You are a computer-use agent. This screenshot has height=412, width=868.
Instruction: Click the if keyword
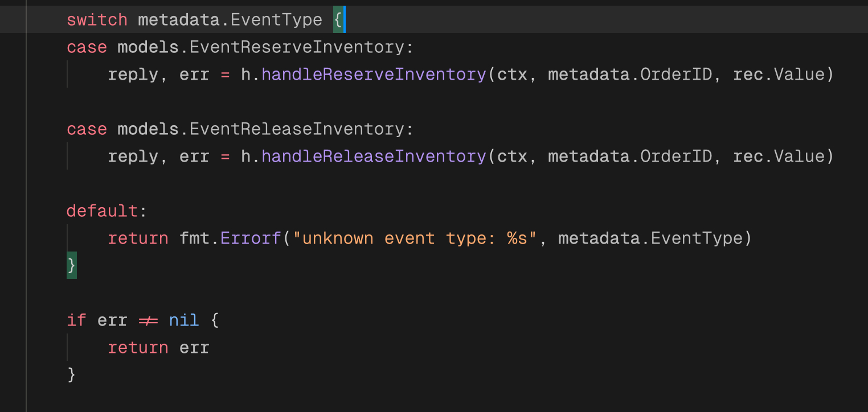point(76,320)
